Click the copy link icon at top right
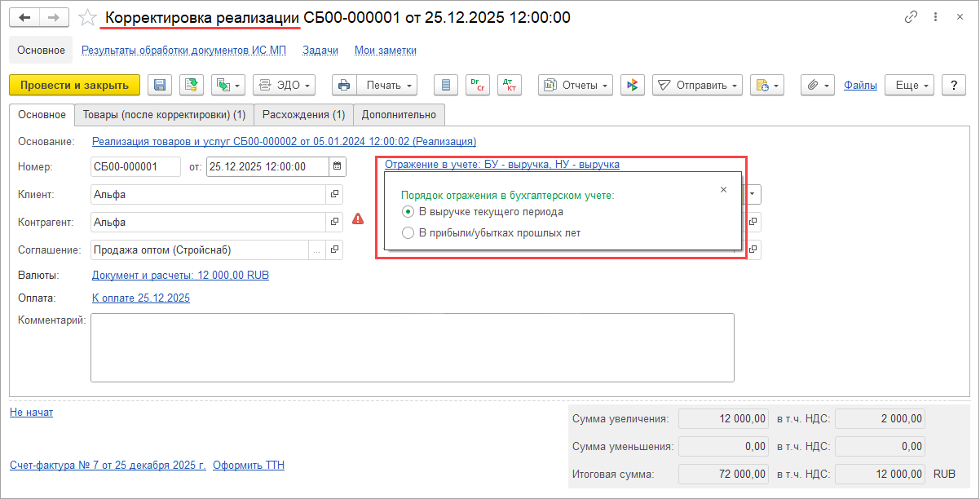 [x=911, y=17]
